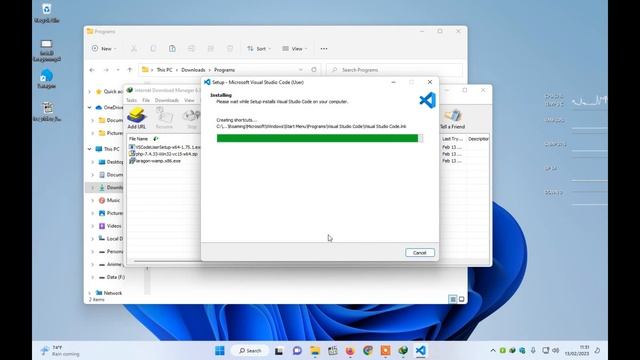Click the Rename icon in Explorer toolbar
640x360 pixels.
191,49
